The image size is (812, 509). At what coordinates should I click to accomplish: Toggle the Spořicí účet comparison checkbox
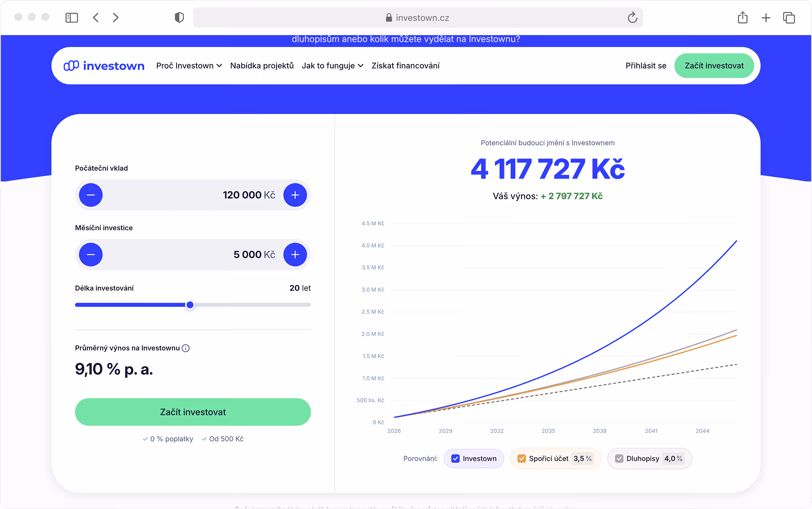(522, 459)
